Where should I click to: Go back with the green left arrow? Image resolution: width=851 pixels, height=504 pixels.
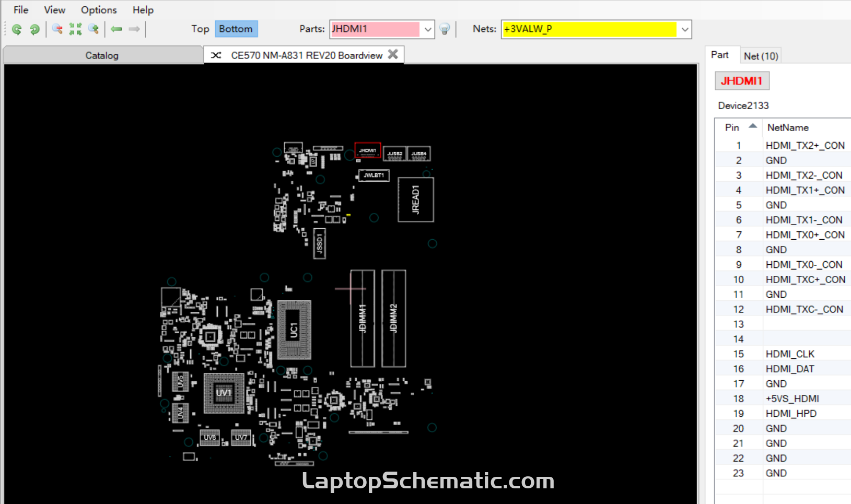coord(116,29)
